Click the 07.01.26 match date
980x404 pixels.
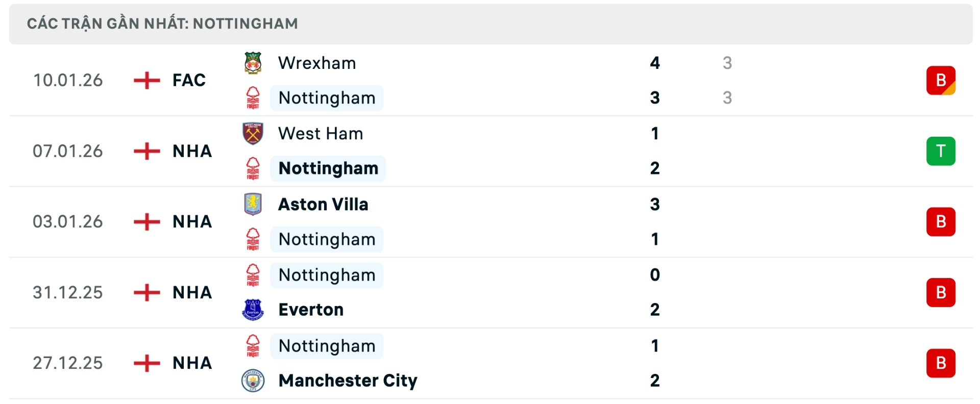(68, 151)
